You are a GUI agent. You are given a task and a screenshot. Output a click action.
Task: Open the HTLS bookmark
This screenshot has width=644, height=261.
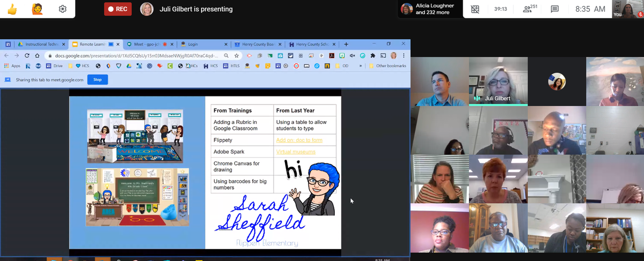coord(231,66)
